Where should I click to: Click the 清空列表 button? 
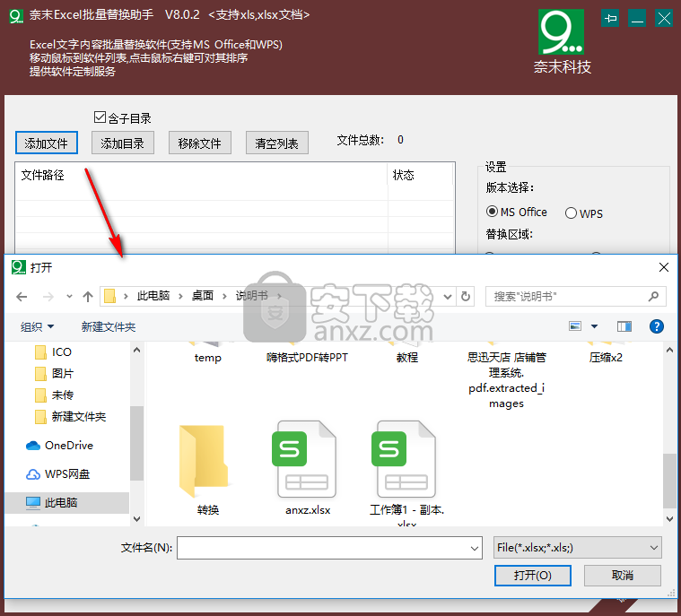coord(277,143)
